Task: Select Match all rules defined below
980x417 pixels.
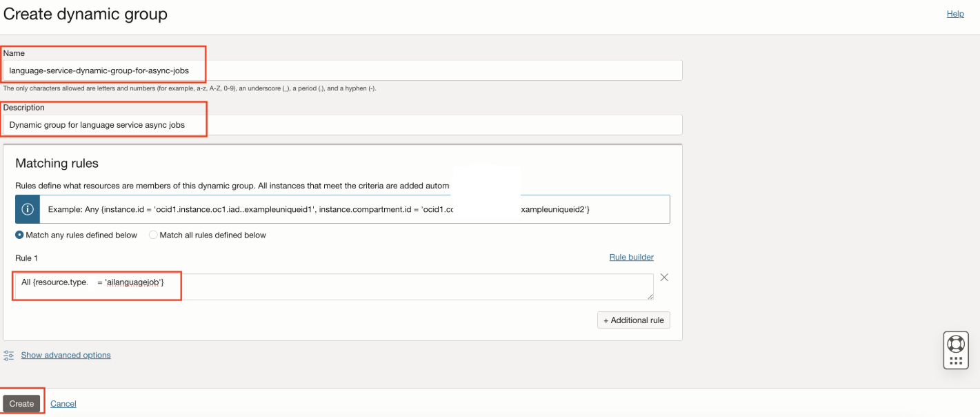Action: [153, 235]
